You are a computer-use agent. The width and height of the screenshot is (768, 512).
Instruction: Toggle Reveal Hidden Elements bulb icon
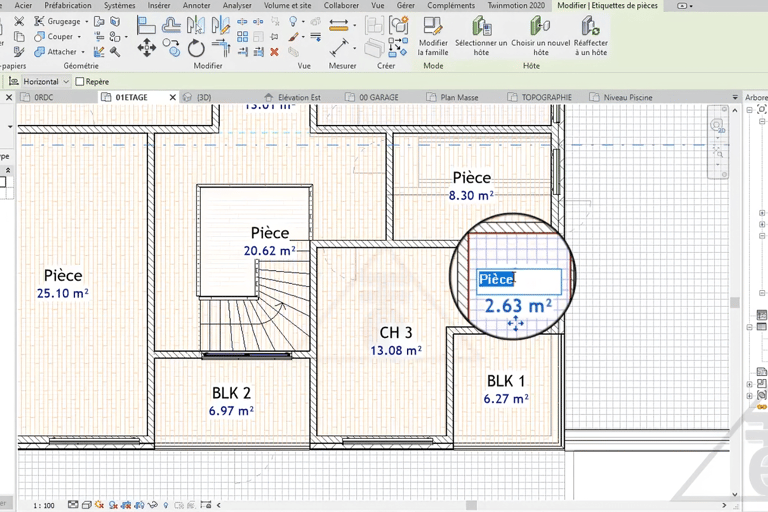[x=166, y=504]
